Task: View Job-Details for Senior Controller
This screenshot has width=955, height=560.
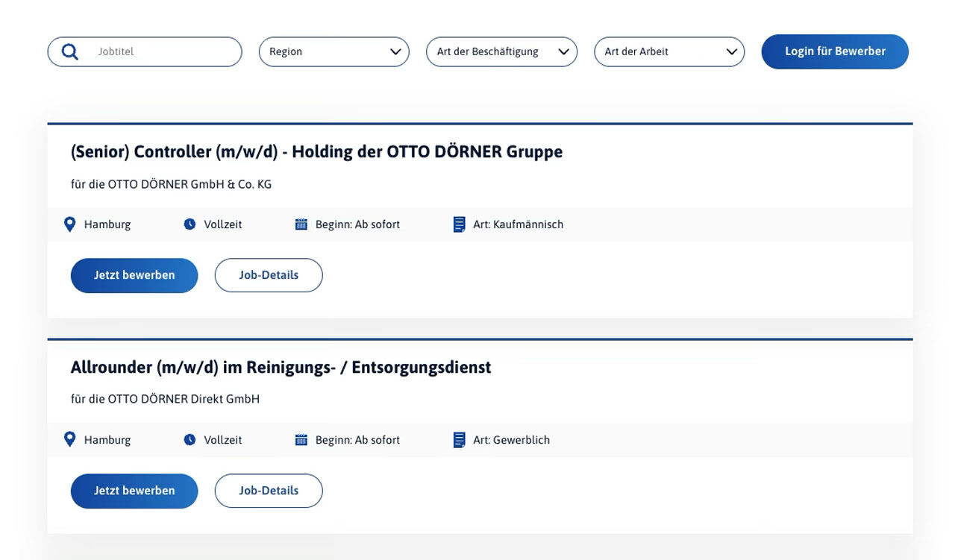Action: click(269, 275)
